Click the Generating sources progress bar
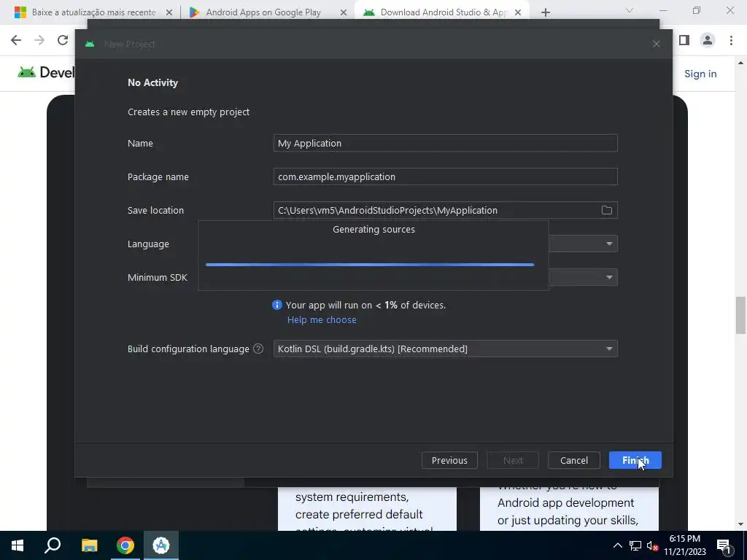Viewport: 747px width, 560px height. [x=370, y=264]
